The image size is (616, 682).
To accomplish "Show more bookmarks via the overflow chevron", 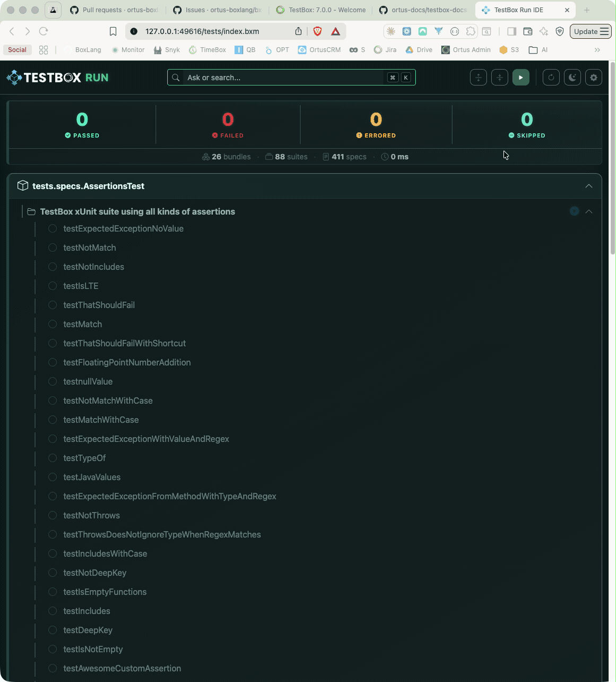I will 597,50.
